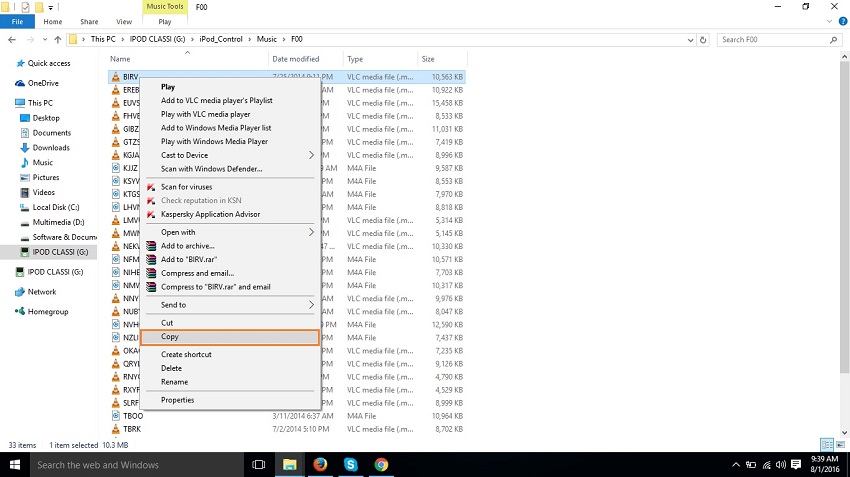Open the Share ribbon tab
The width and height of the screenshot is (850, 477).
click(89, 21)
